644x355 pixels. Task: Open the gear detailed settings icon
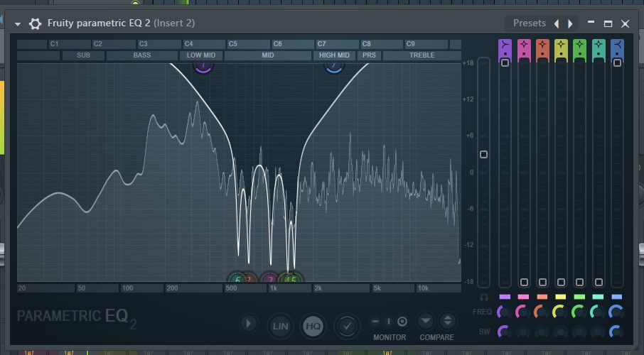click(35, 24)
